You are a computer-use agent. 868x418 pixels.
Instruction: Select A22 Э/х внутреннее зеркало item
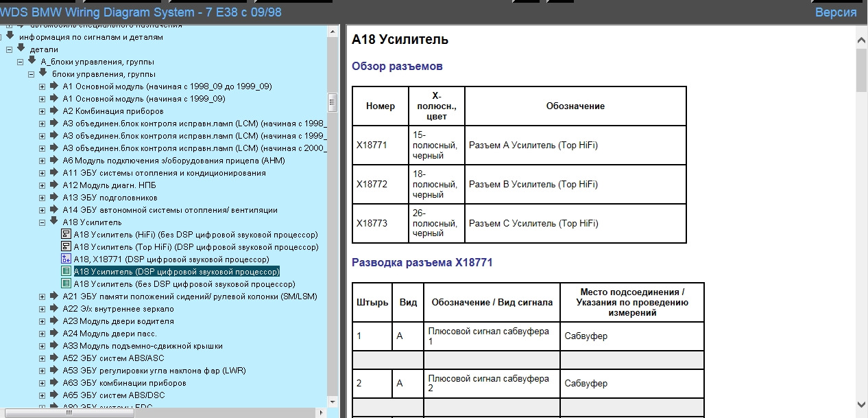tap(118, 309)
